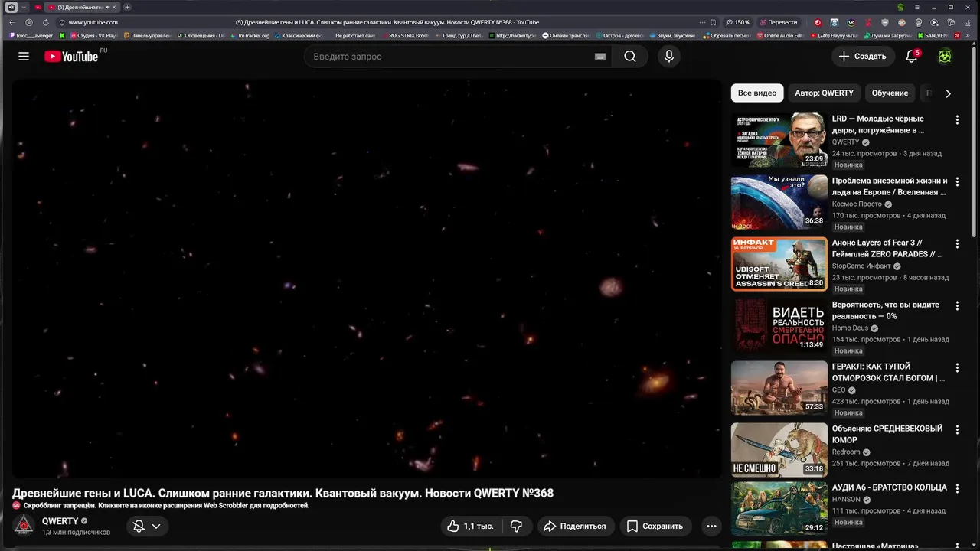Click the 'Перевести' translate button
The image size is (980, 551).
coord(779,22)
